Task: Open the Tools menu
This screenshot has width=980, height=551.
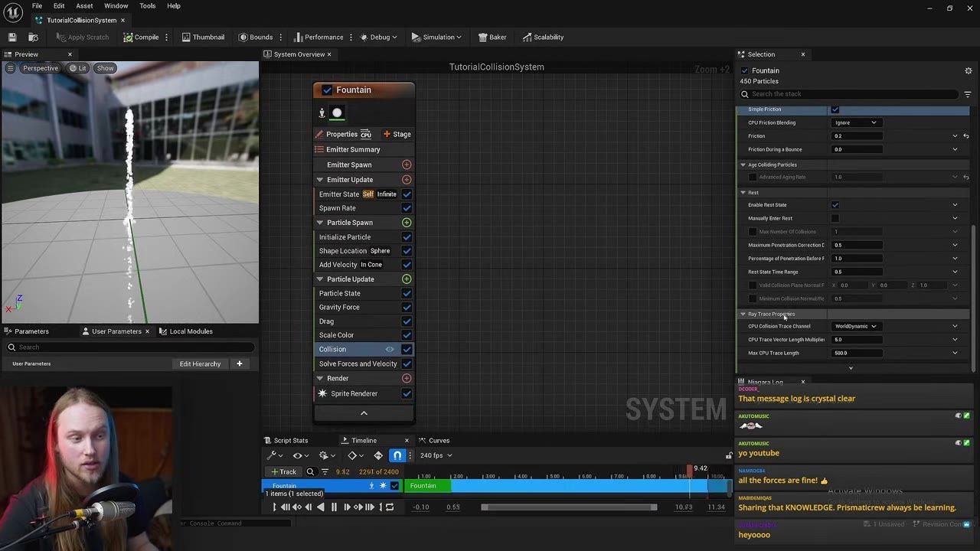Action: point(148,6)
